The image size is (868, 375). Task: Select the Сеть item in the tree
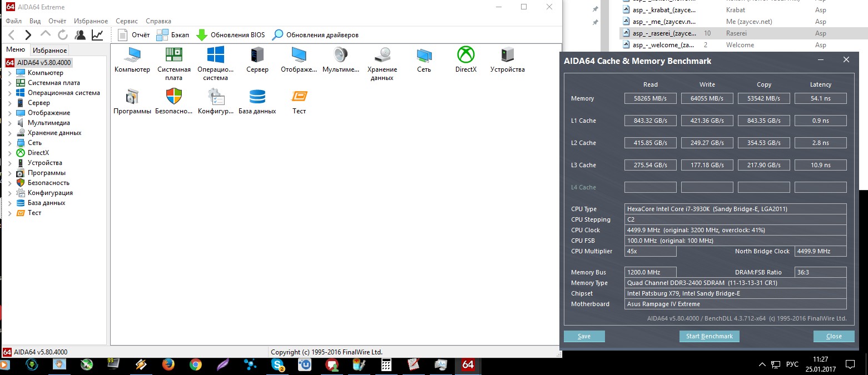[34, 143]
